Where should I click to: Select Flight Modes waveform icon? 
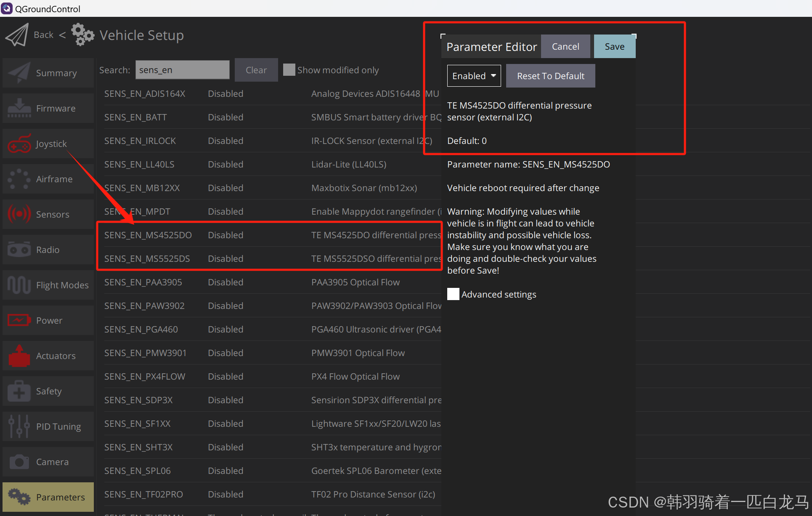[19, 285]
